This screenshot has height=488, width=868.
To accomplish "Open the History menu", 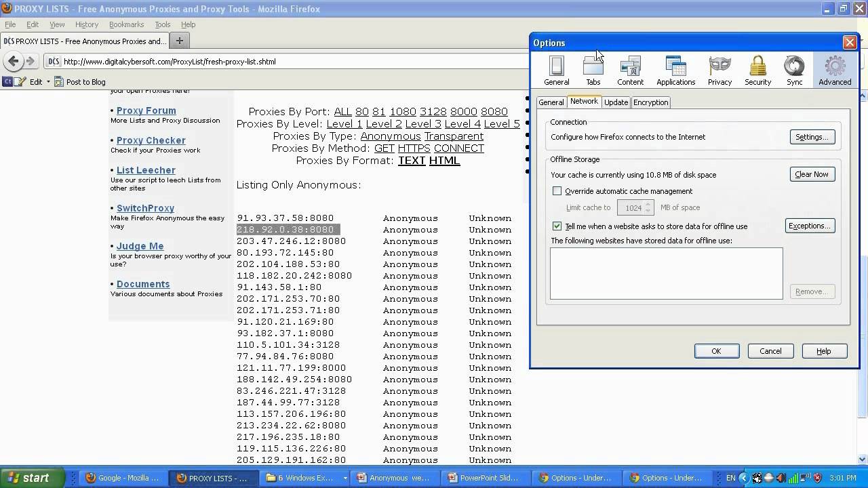I will 87,24.
